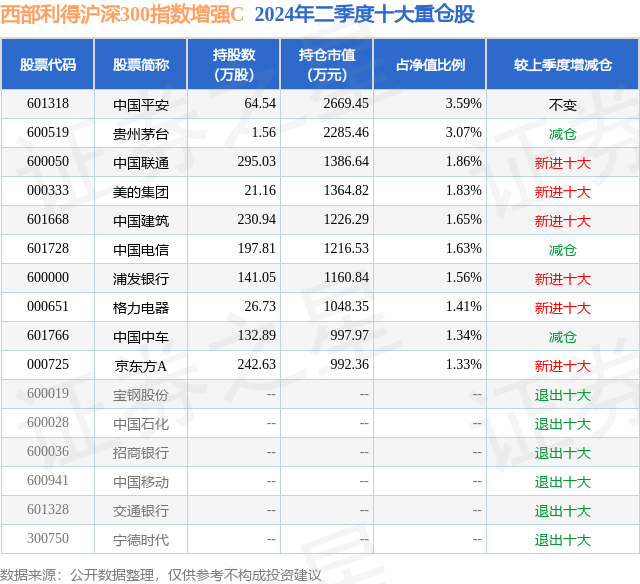Select stock name 中国平安

pos(141,105)
